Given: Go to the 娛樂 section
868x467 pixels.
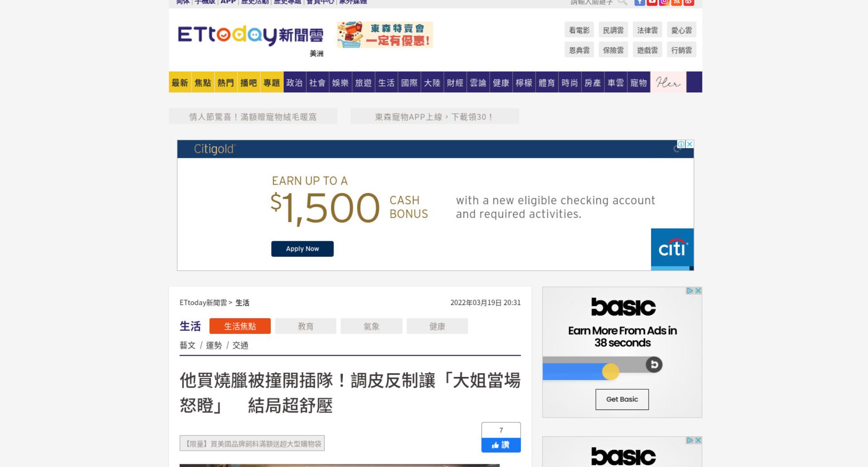Looking at the screenshot, I should 340,82.
